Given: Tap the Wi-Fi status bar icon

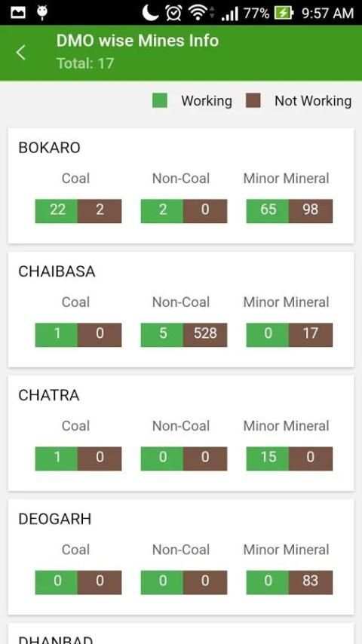Looking at the screenshot, I should point(198,13).
